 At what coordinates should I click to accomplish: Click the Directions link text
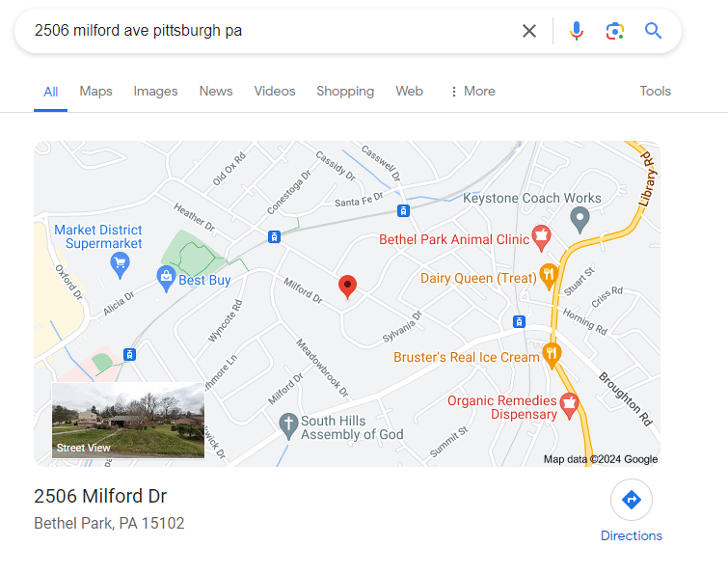pos(632,536)
